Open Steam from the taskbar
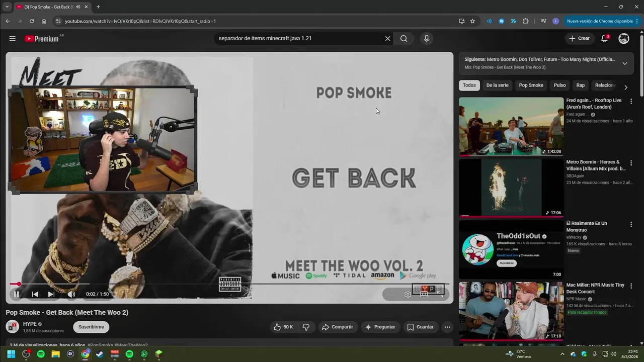The height and width of the screenshot is (362, 644). click(x=100, y=354)
